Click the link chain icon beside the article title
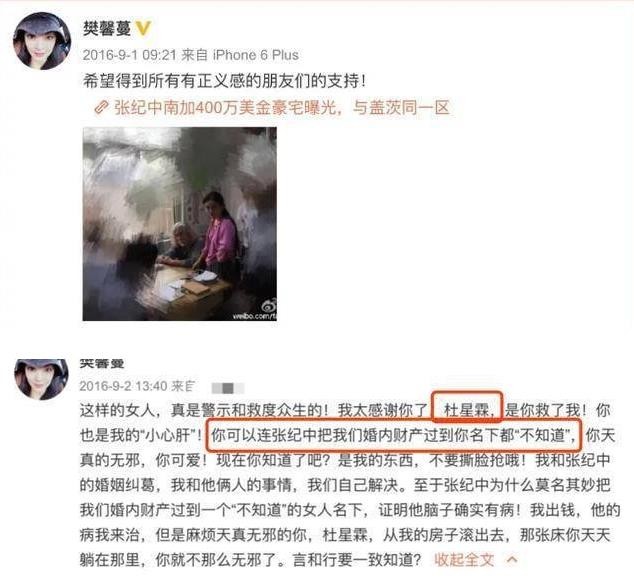 coord(101,108)
